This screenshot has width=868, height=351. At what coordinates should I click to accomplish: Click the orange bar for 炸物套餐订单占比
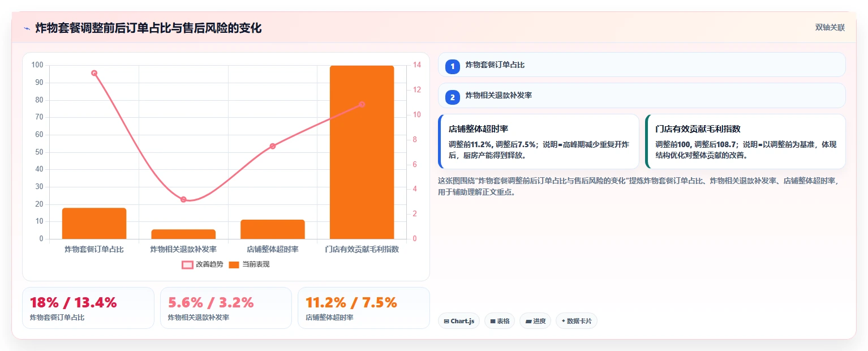[x=94, y=224]
